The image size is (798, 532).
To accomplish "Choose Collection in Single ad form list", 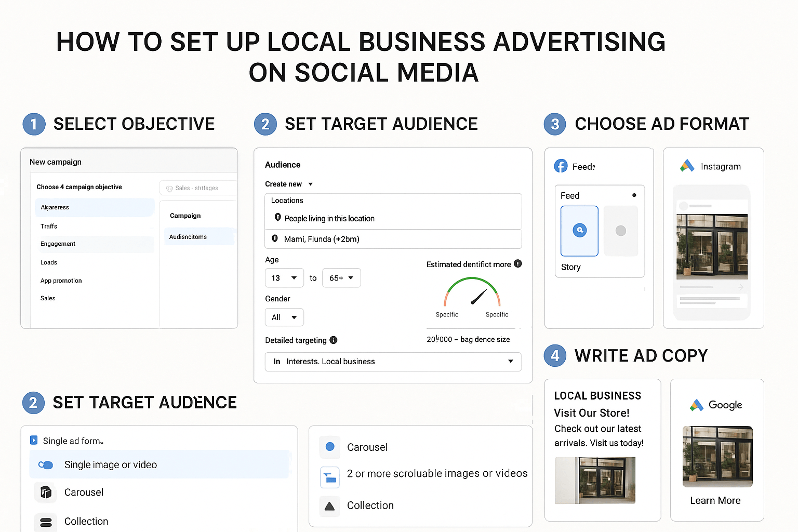I will (86, 521).
